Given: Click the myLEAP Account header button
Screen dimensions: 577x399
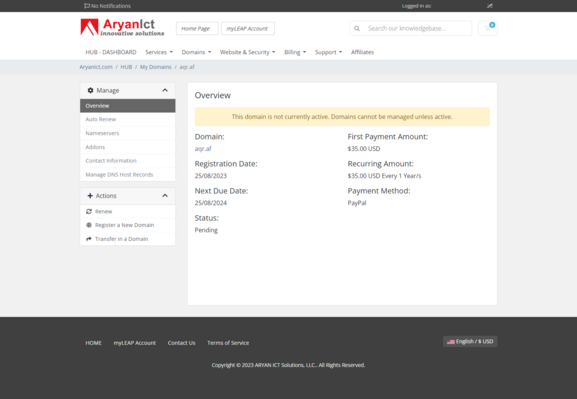Looking at the screenshot, I should pyautogui.click(x=248, y=28).
